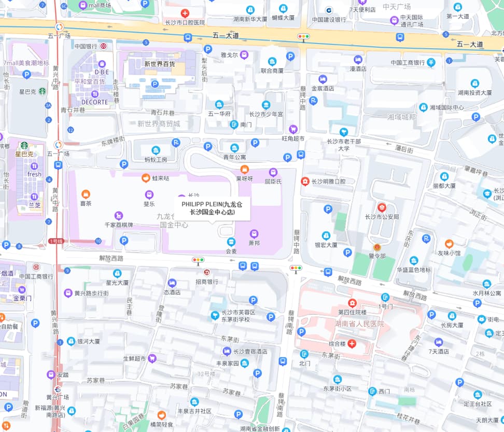This screenshot has height=432, width=504.
Task: Open the 萧邦 store marker icon
Action: [254, 234]
